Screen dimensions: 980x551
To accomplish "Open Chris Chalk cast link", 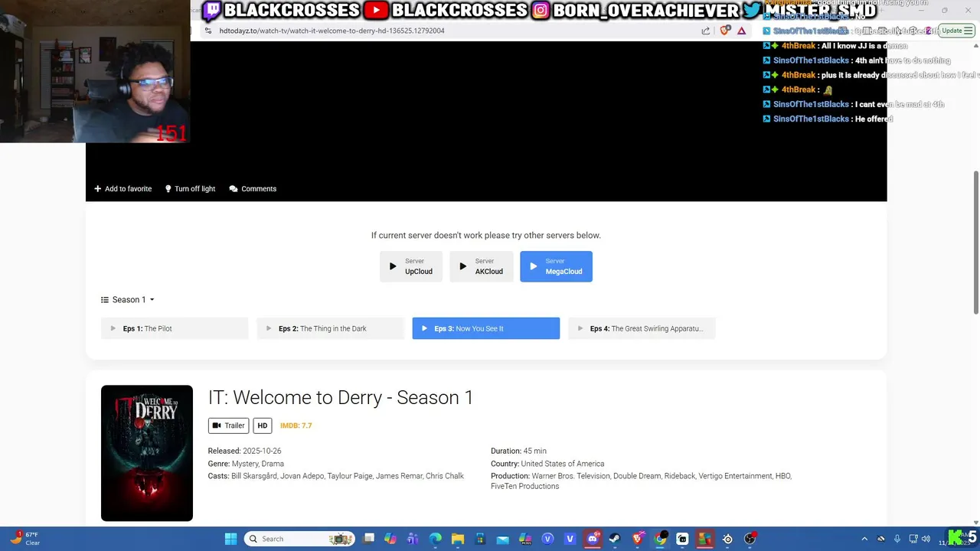I will click(x=445, y=476).
